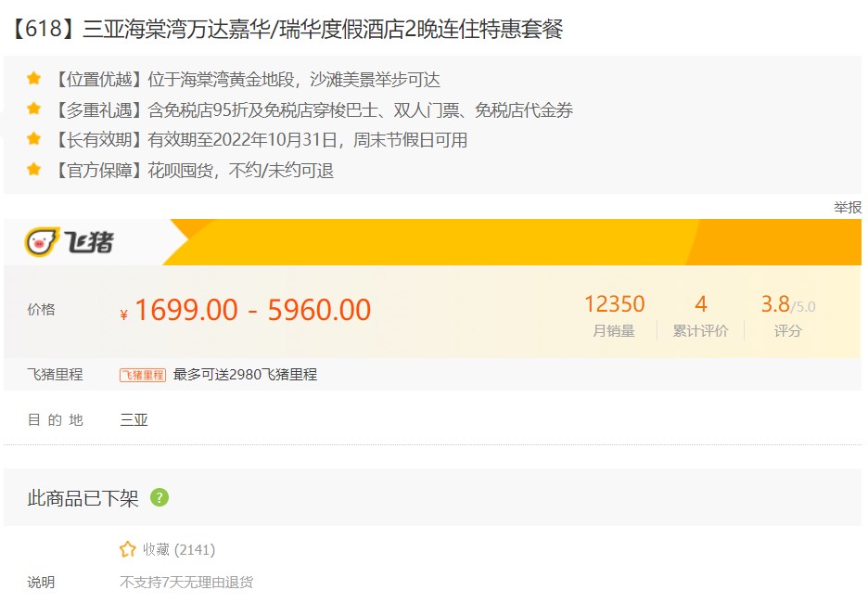Click the 举报 report link
The image size is (868, 603).
click(x=848, y=208)
